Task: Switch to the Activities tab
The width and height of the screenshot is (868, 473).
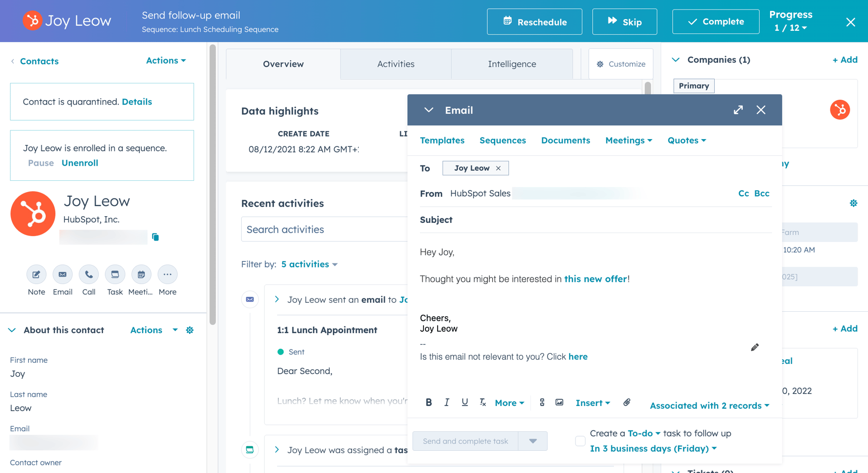Action: [395, 64]
